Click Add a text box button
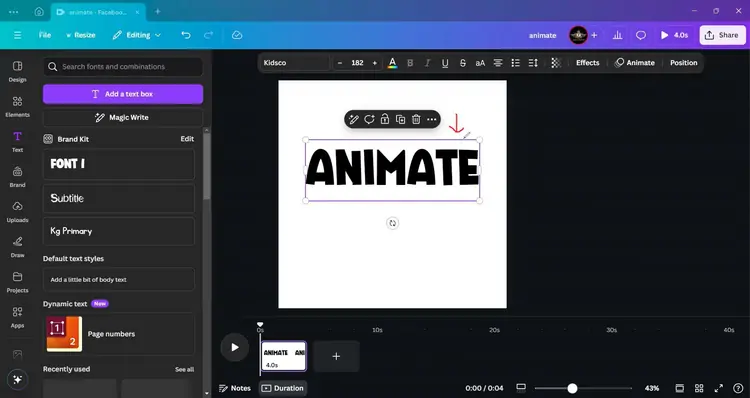 [123, 94]
